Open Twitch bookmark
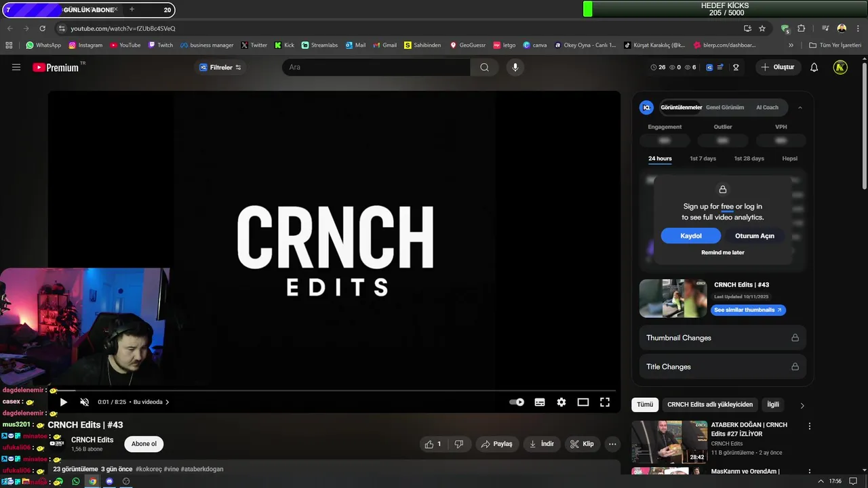Screen dimensions: 868x488 [x=161, y=45]
